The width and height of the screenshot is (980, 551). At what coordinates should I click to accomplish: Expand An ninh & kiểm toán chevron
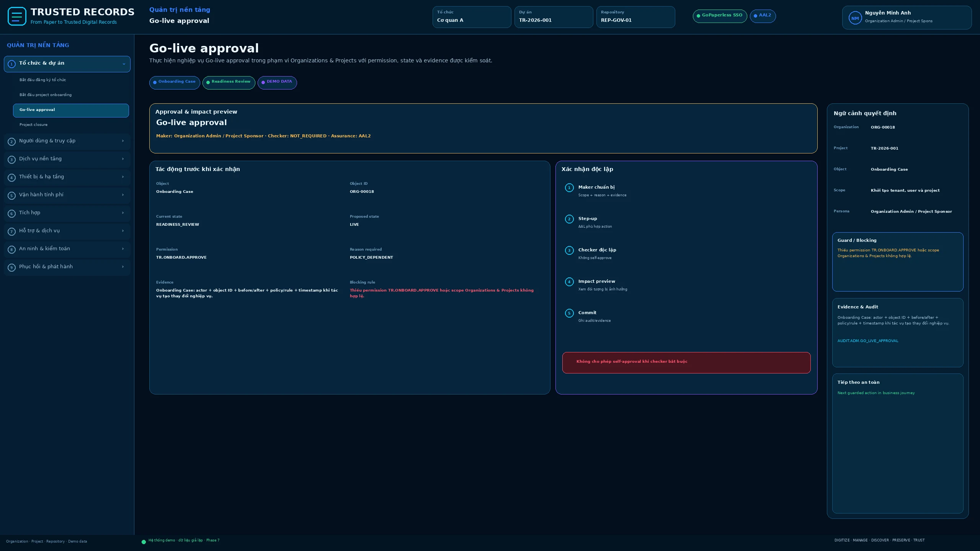(123, 249)
